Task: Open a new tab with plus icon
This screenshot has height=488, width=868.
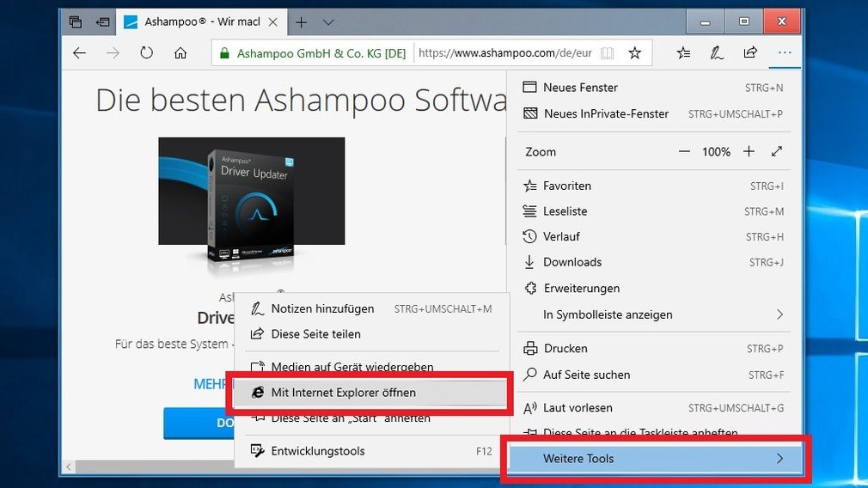Action: tap(301, 22)
